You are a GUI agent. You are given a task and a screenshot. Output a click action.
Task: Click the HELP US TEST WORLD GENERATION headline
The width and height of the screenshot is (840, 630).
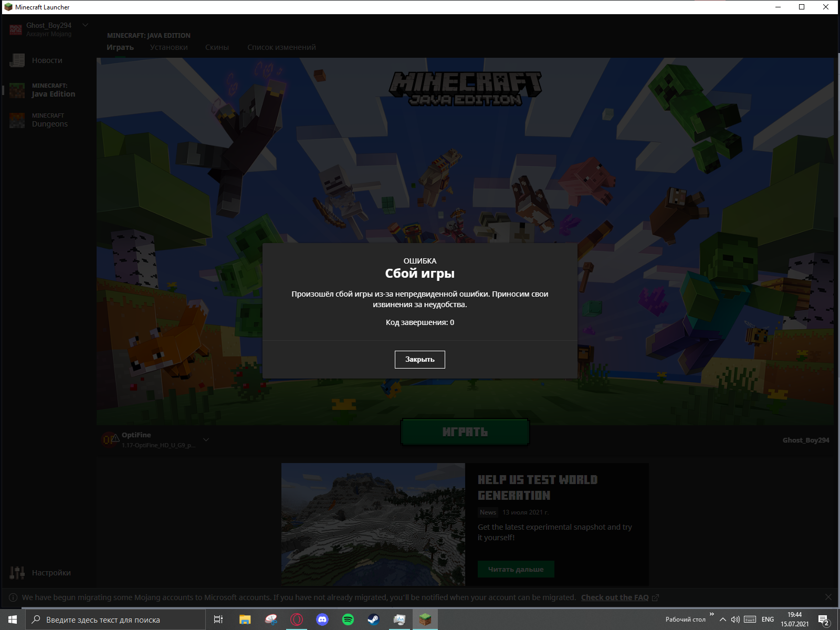pos(538,488)
